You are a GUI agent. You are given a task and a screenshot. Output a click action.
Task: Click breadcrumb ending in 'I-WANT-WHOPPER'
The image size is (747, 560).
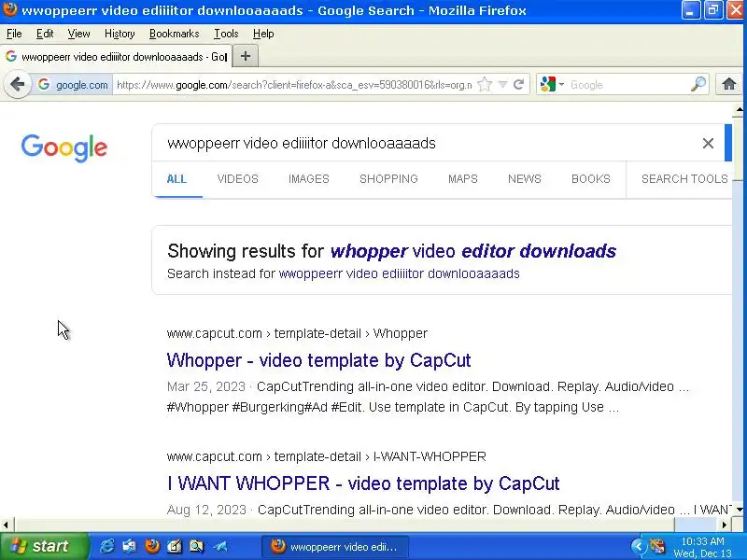[326, 456]
